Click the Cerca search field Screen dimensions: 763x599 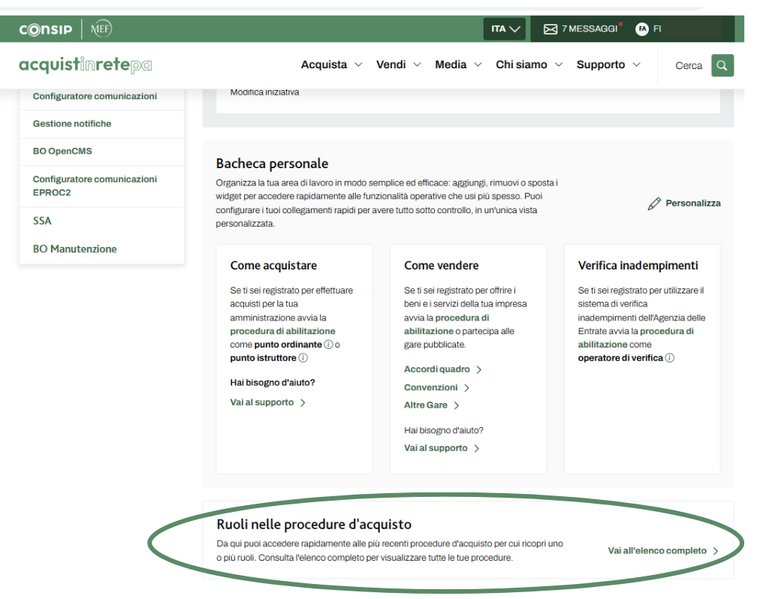[x=688, y=66]
